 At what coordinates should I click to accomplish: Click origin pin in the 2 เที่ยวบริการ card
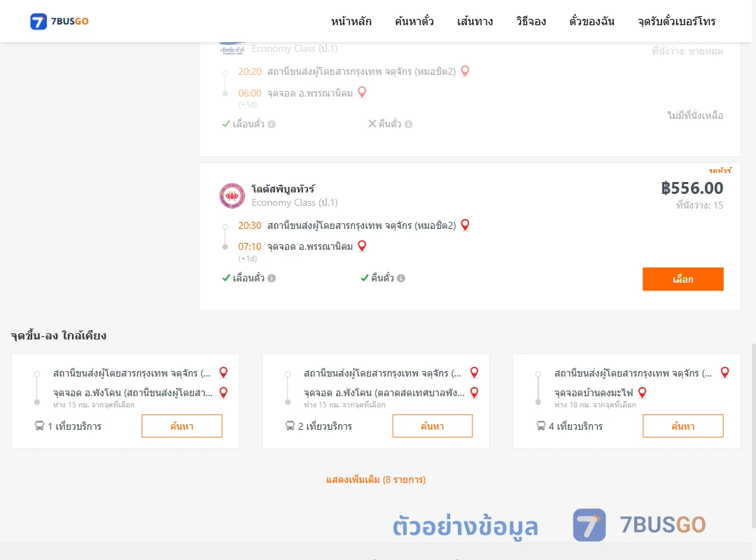[475, 372]
